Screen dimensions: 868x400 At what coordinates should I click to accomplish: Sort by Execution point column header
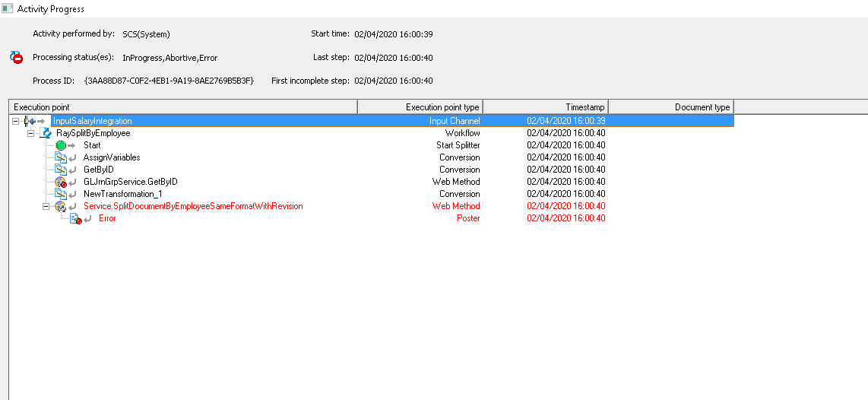click(x=183, y=107)
